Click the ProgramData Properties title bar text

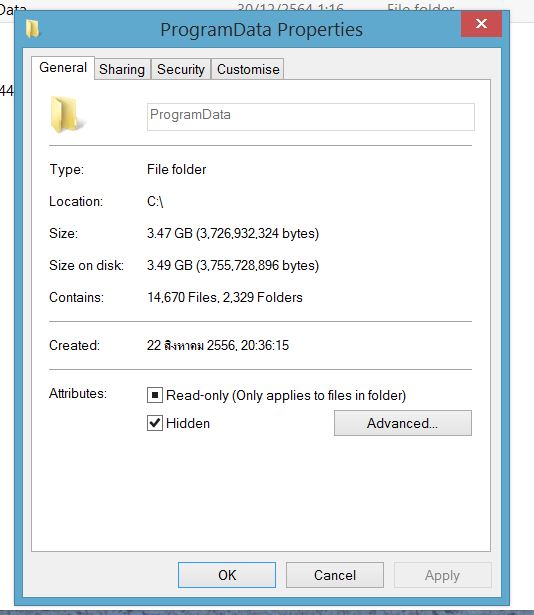coord(261,30)
